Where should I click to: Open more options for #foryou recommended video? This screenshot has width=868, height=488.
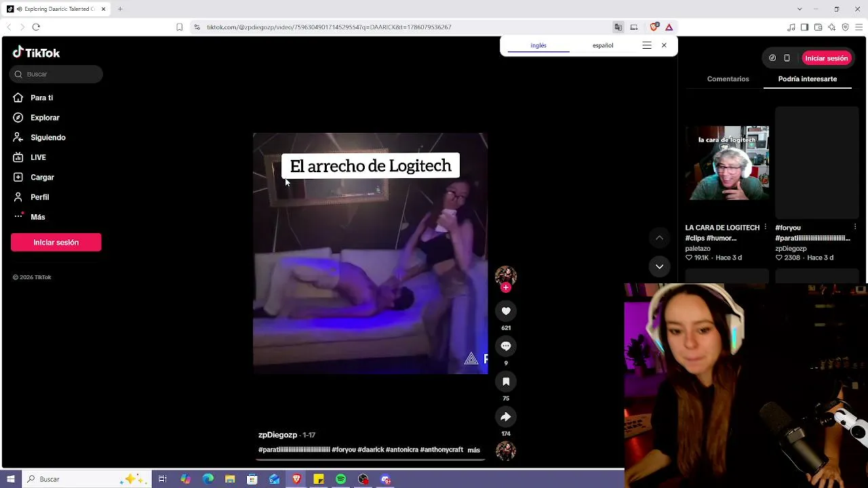click(855, 227)
